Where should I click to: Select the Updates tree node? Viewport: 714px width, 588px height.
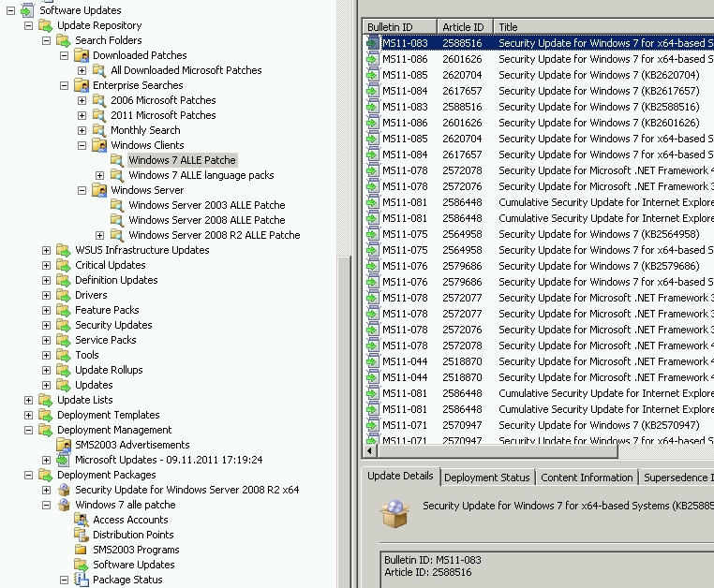click(94, 386)
